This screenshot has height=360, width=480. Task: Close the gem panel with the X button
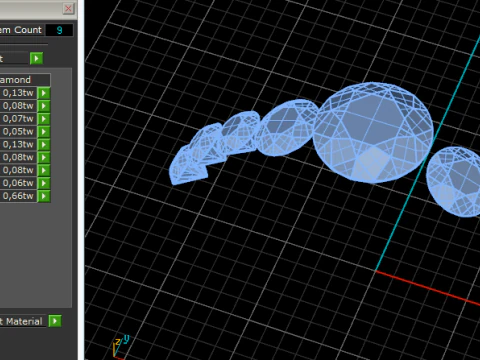68,8
